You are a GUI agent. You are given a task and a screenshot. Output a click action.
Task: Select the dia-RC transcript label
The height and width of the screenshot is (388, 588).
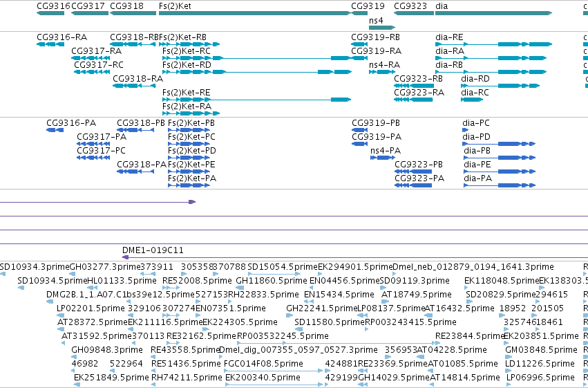pyautogui.click(x=475, y=93)
